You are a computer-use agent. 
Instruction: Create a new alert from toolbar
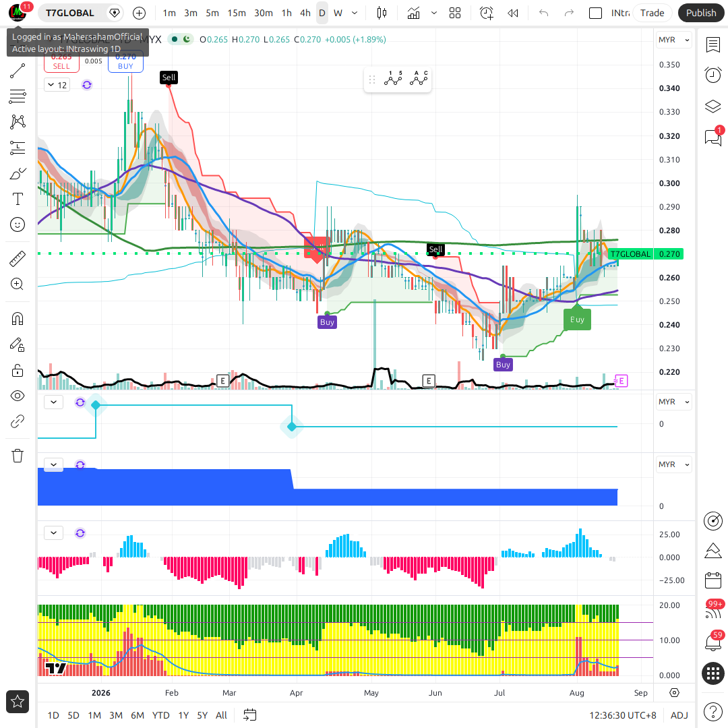pyautogui.click(x=486, y=13)
